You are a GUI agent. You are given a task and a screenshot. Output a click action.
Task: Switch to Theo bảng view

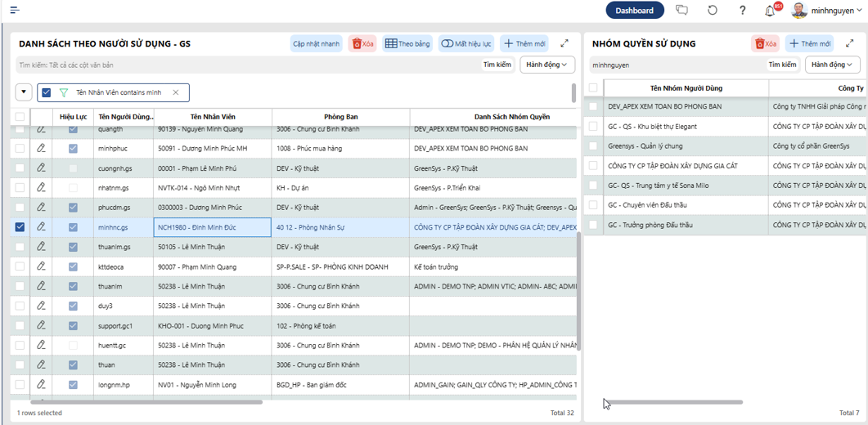pyautogui.click(x=407, y=43)
